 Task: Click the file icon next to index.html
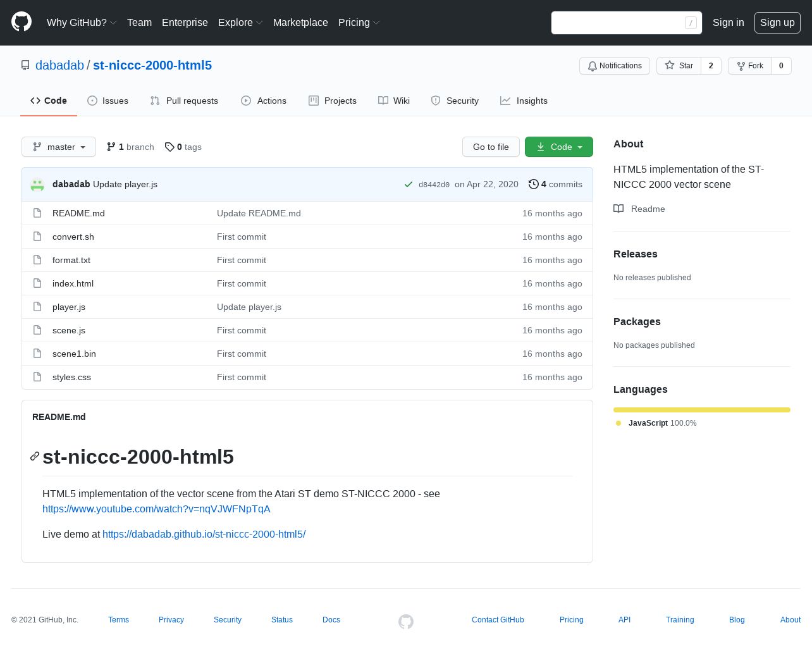coord(37,283)
